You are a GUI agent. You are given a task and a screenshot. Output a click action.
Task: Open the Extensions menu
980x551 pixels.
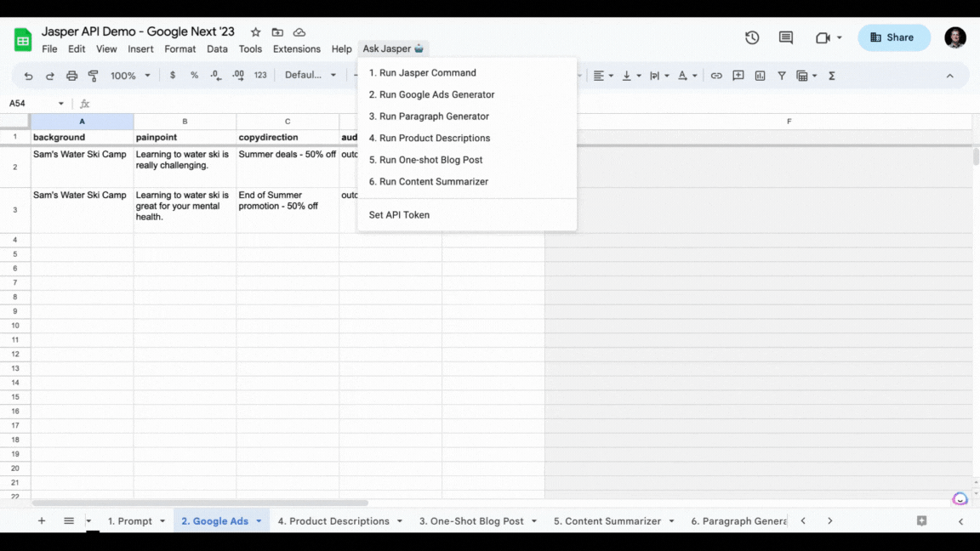point(297,48)
